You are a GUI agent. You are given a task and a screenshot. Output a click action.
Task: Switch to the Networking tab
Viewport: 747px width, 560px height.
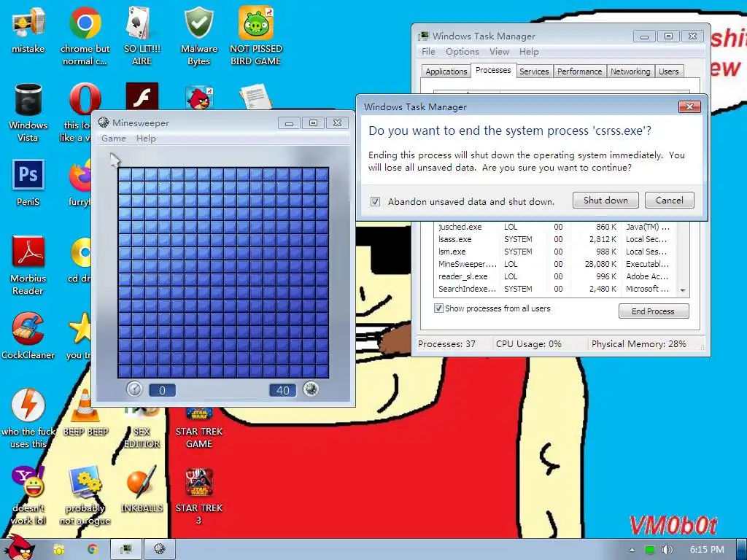[630, 71]
